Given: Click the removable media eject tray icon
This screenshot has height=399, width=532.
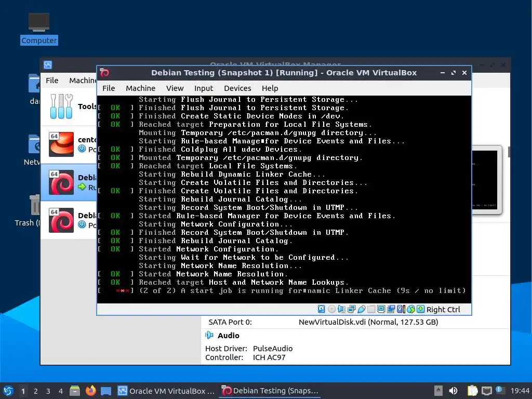Looking at the screenshot, I should coord(438,391).
